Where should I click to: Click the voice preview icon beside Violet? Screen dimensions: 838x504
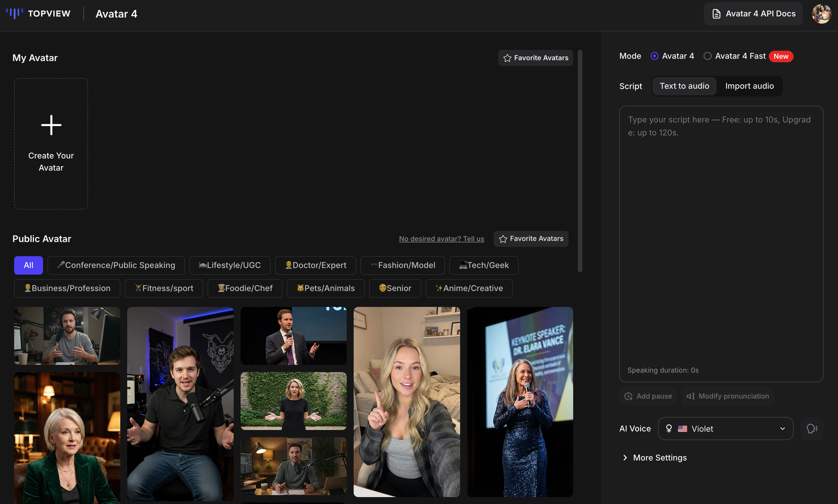click(x=812, y=429)
